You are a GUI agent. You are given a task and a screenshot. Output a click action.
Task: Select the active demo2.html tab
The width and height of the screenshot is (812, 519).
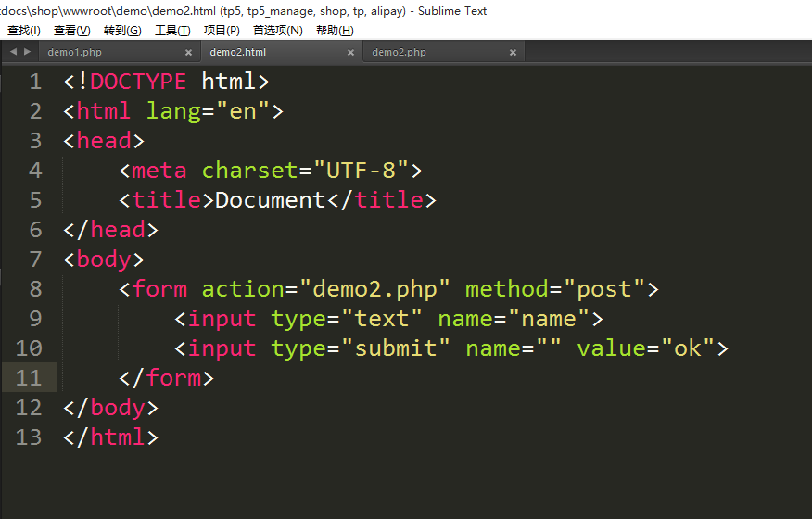pyautogui.click(x=237, y=53)
